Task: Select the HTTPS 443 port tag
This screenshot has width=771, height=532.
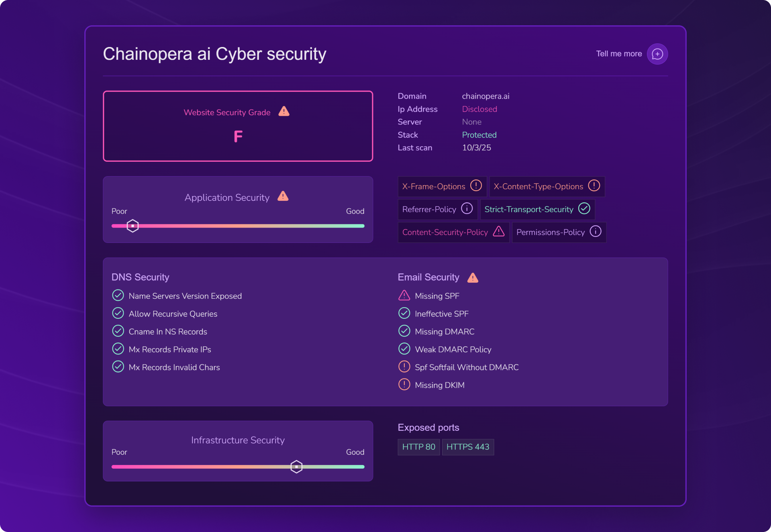Action: 467,447
